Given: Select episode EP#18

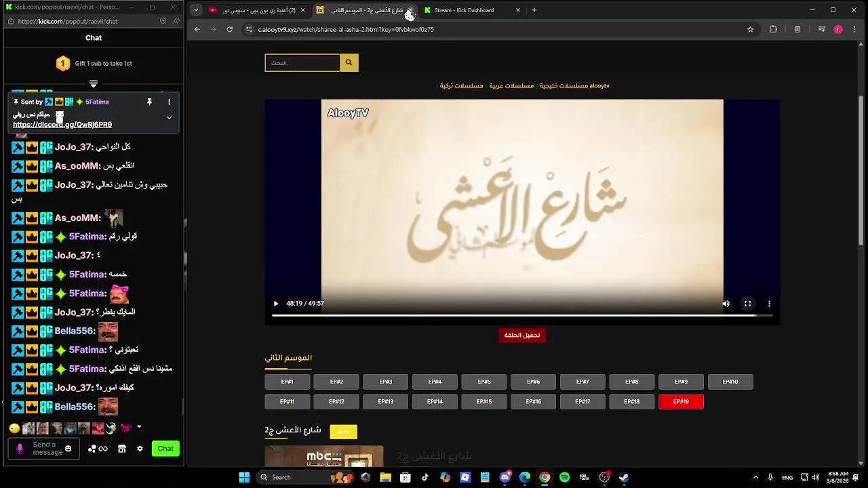Looking at the screenshot, I should coord(631,401).
